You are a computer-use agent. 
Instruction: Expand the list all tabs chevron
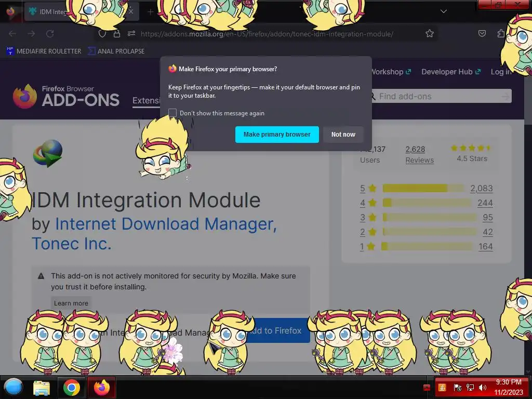pos(444,11)
